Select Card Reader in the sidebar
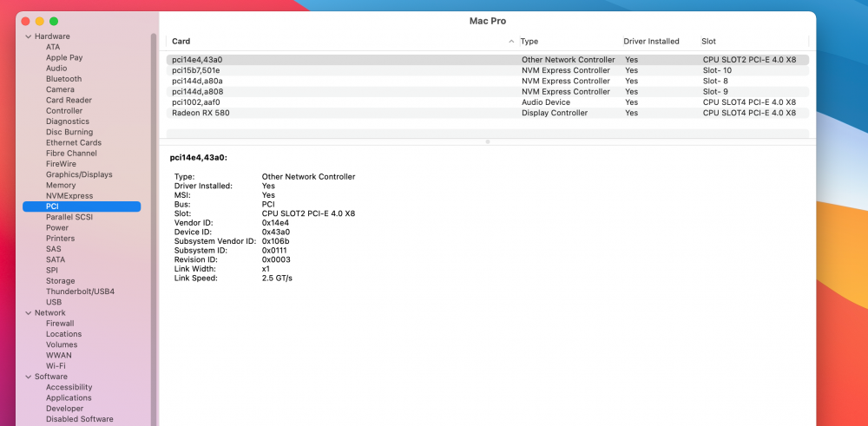Viewport: 868px width, 426px height. [x=69, y=100]
